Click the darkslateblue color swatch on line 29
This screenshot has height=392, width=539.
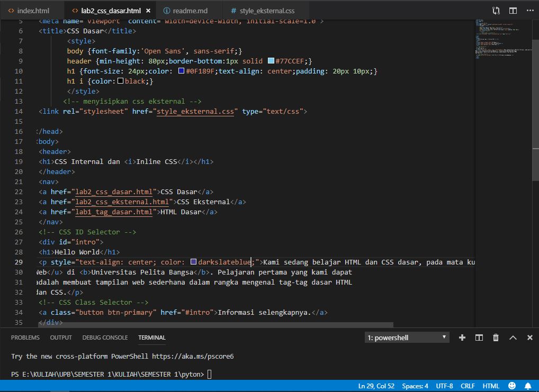193,262
